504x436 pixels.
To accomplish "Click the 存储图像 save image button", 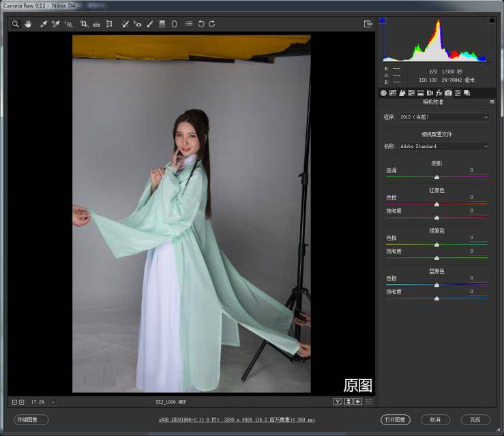I will (31, 420).
